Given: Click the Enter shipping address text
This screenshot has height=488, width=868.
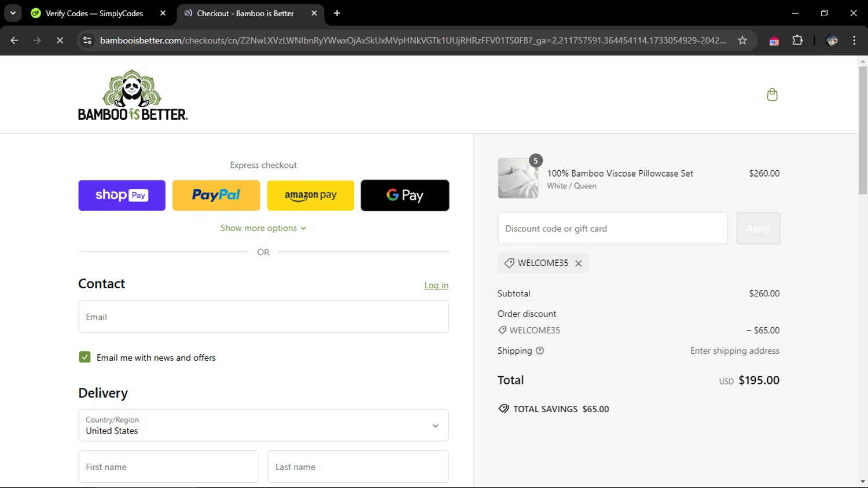Looking at the screenshot, I should [x=735, y=351].
